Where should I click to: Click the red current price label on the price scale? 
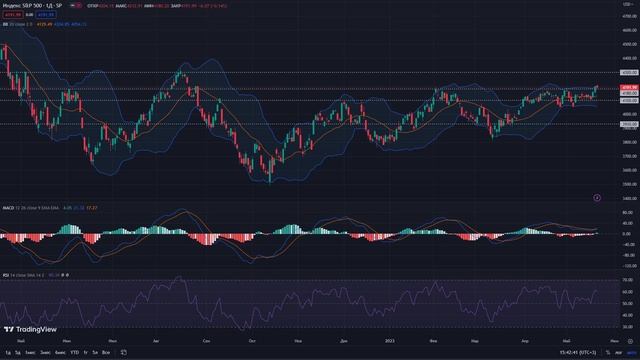(629, 87)
